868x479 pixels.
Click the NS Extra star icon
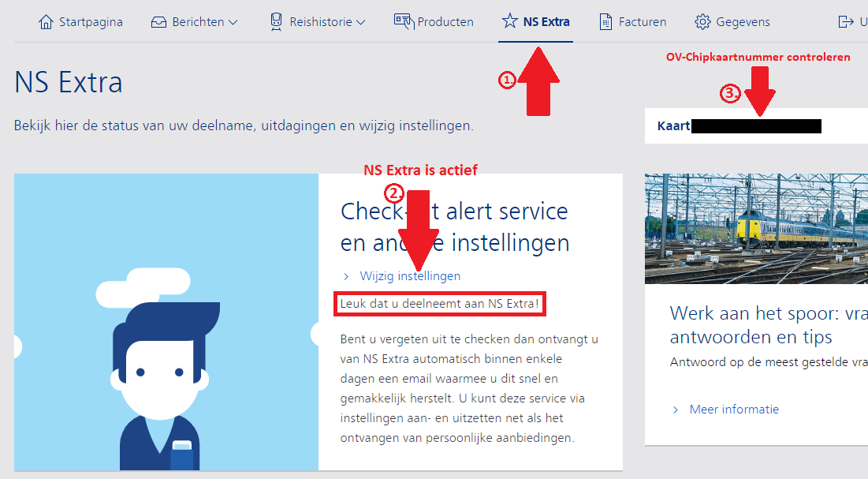(x=510, y=21)
